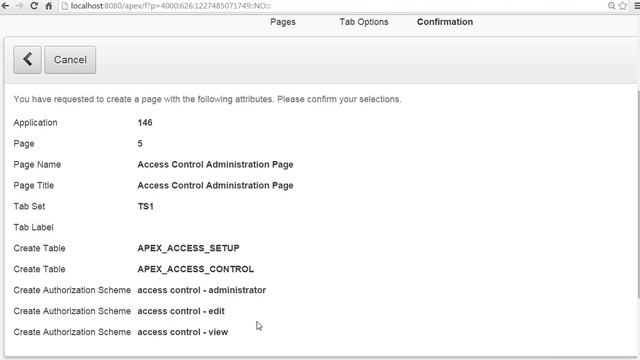Open the browser hamburger menu
This screenshot has height=360, width=640.
click(x=636, y=6)
